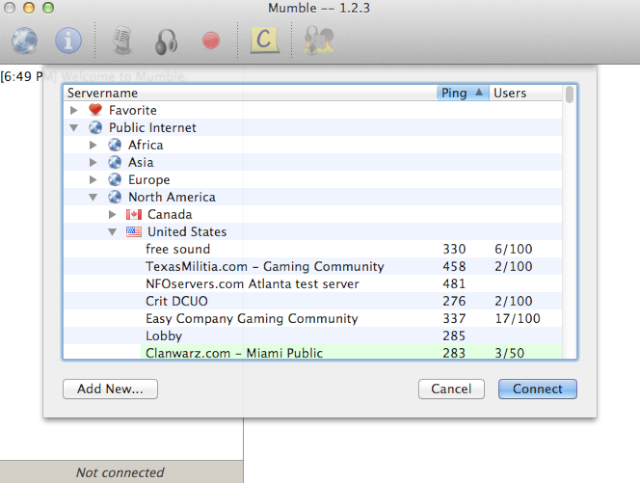Viewport: 640px width, 483px height.
Task: Click ping value 276 for Crit DCUO
Action: pyautogui.click(x=454, y=301)
